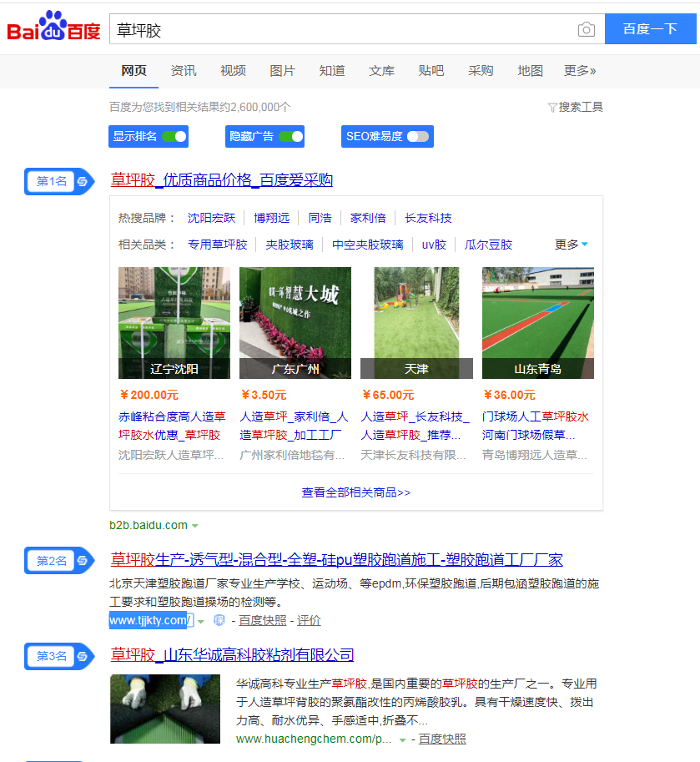This screenshot has height=762, width=700.
Task: Click price ¥200.00元
Action: (149, 395)
